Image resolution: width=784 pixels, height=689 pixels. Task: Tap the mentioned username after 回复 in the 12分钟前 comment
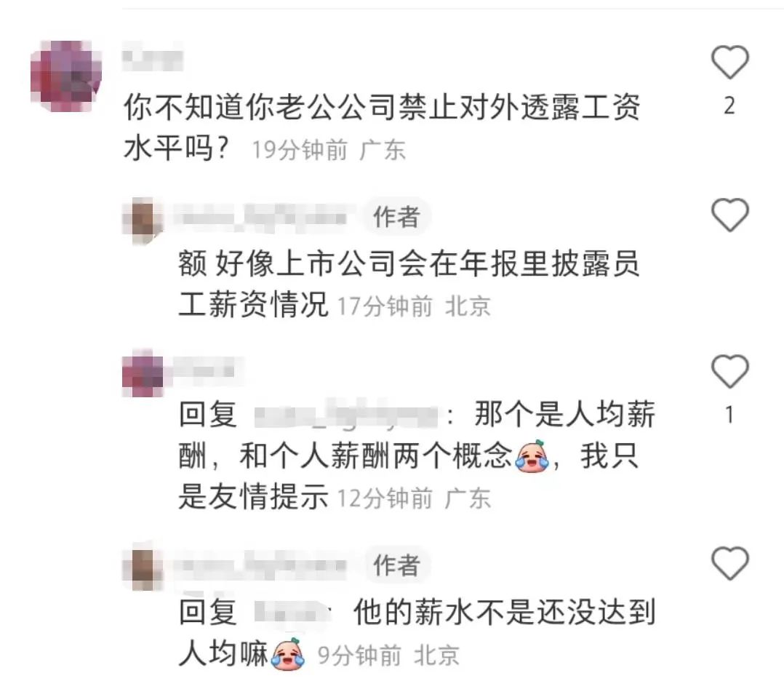click(x=346, y=415)
